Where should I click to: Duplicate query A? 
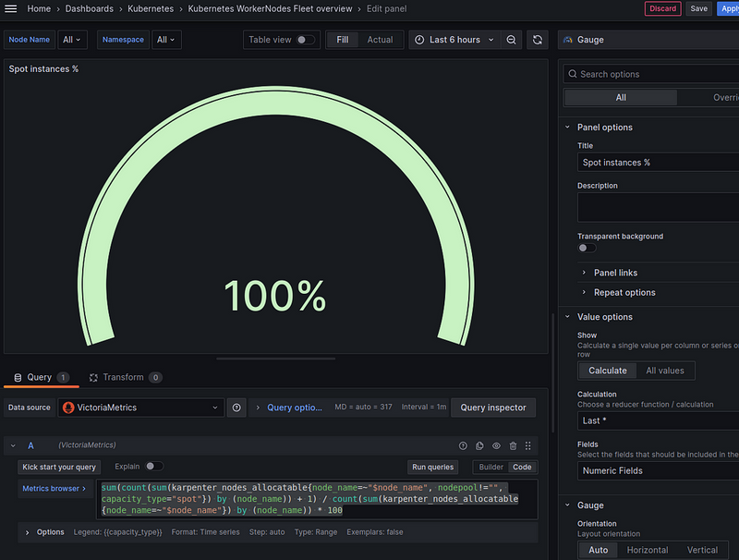[x=479, y=445]
